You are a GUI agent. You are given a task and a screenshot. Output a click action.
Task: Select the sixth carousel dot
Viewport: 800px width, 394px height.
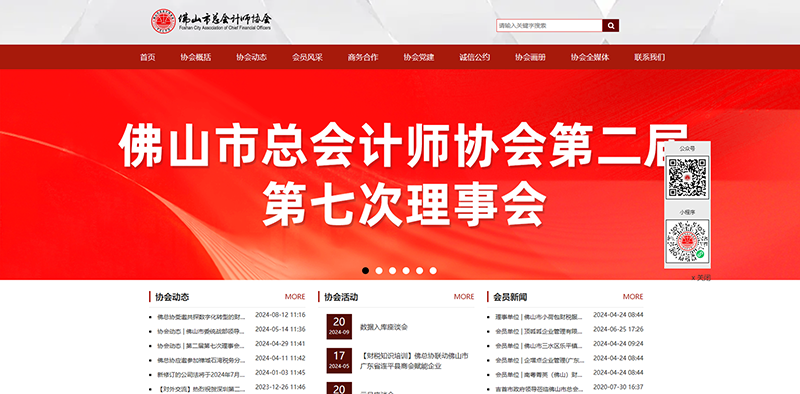point(433,270)
